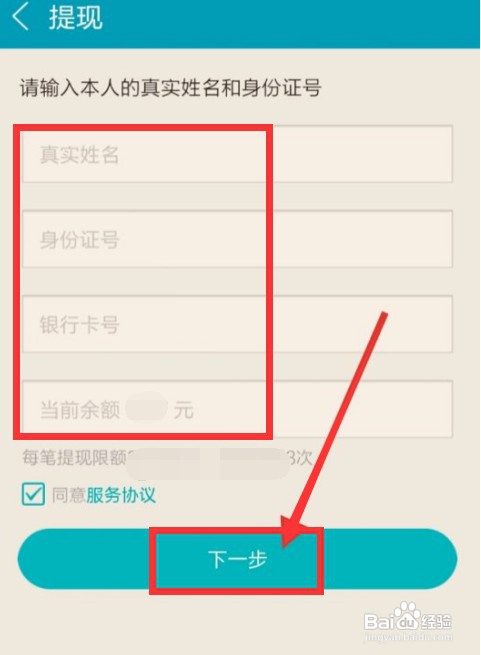Screen dimensions: 481x655
Task: Tap the 元 unit label
Action: click(x=184, y=410)
